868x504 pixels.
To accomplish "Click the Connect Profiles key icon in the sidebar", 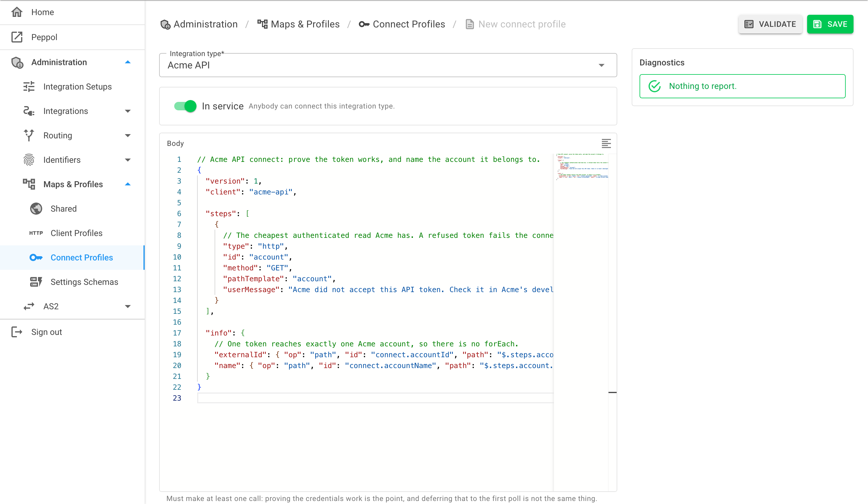I will [36, 257].
